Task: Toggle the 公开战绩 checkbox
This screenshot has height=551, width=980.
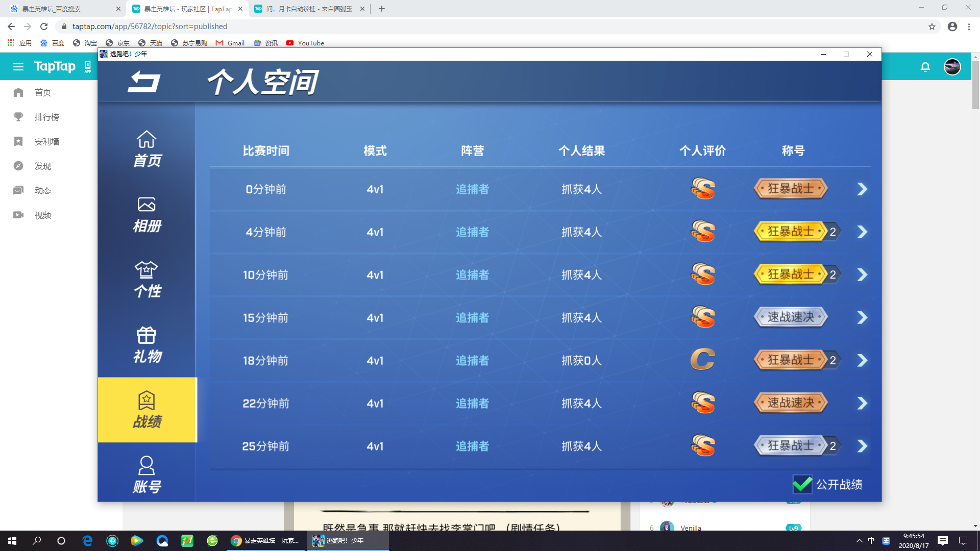Action: pyautogui.click(x=802, y=484)
